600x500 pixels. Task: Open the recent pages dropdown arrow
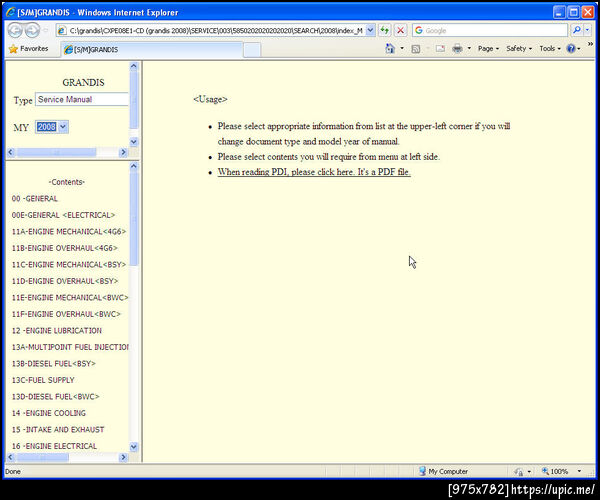pos(45,30)
